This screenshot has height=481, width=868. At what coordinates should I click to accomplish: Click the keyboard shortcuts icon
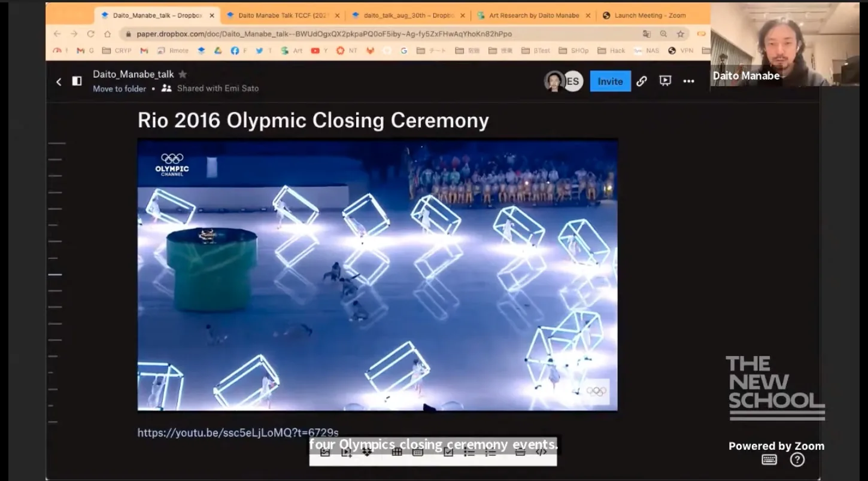pos(769,459)
